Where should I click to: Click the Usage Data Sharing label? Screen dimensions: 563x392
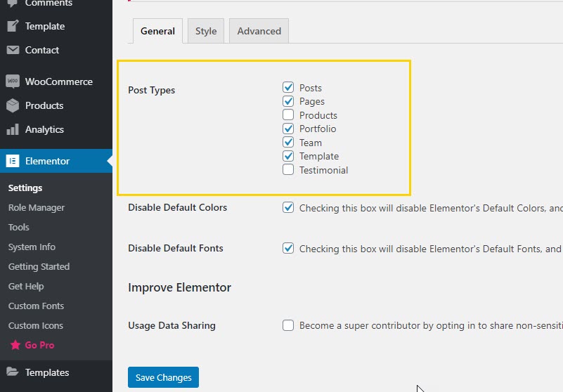[x=172, y=325]
